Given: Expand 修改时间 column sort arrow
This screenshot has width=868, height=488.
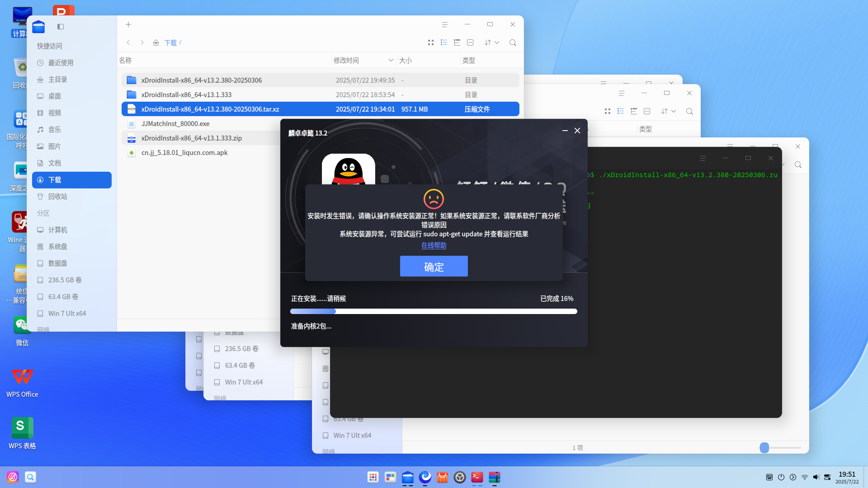Looking at the screenshot, I should tap(391, 60).
